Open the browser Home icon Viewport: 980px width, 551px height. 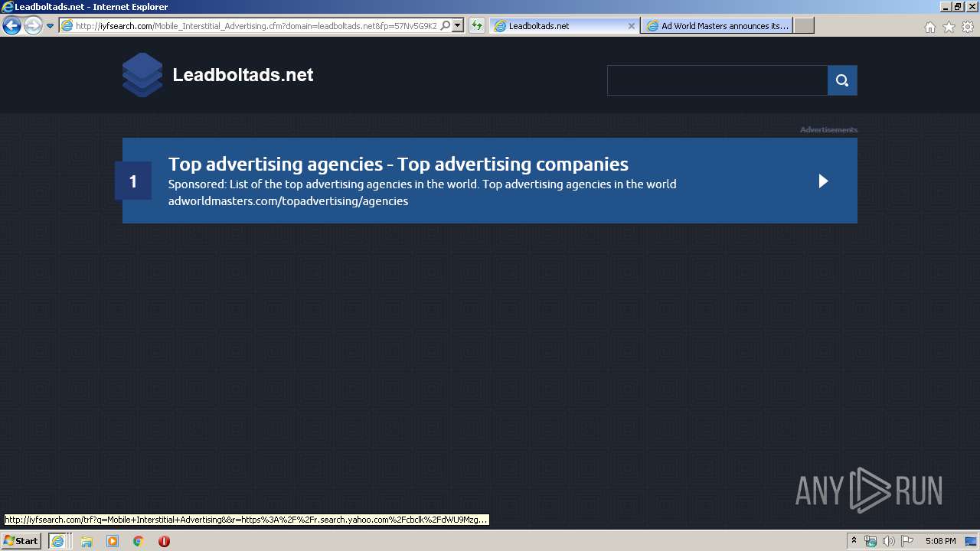pyautogui.click(x=930, y=27)
